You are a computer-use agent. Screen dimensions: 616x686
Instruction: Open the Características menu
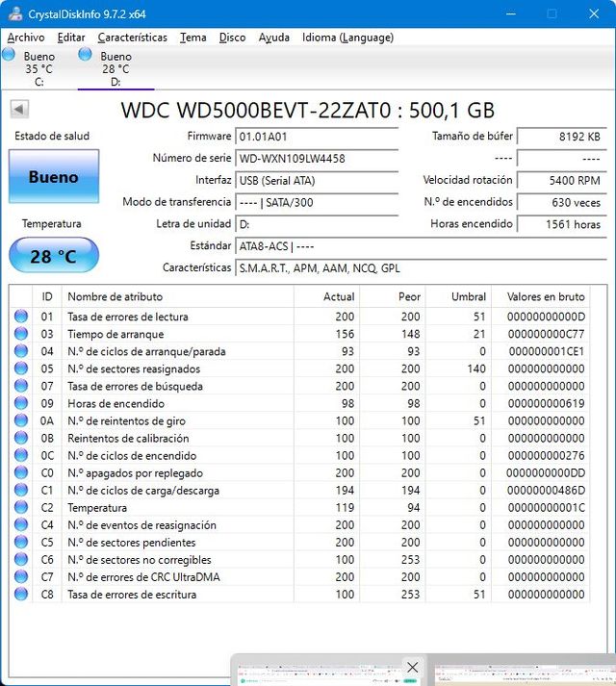click(x=132, y=38)
